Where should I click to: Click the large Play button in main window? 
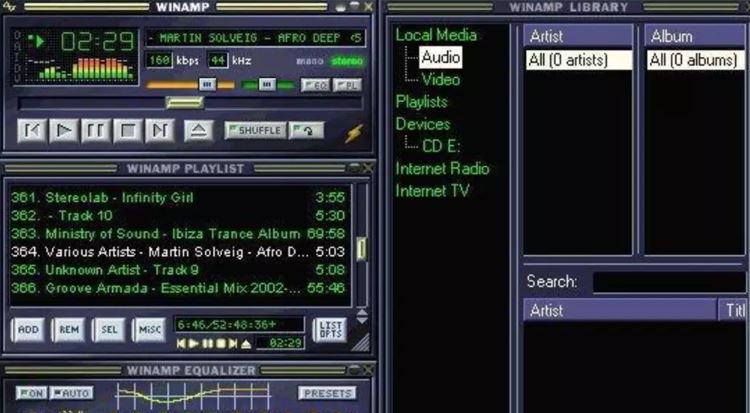[64, 130]
